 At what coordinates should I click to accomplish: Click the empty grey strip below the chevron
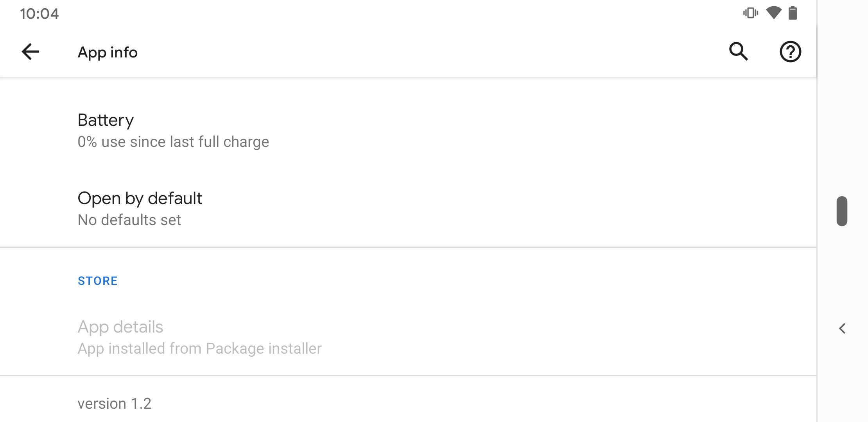(842, 379)
